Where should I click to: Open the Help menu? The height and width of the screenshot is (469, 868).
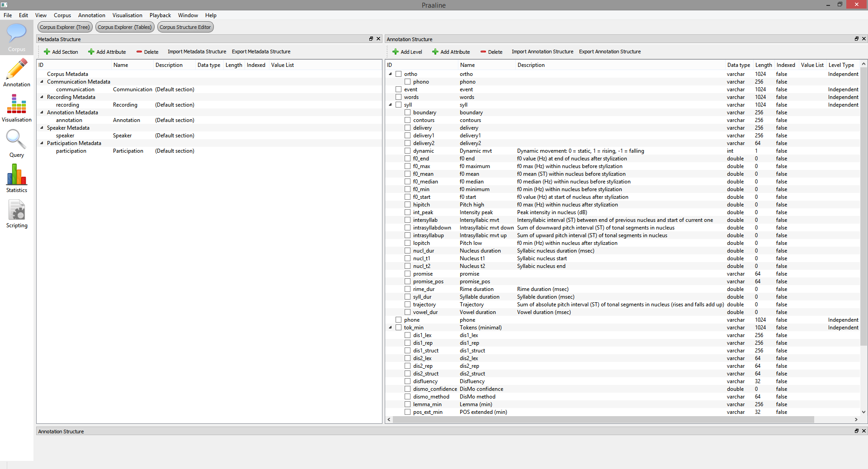[x=211, y=15]
